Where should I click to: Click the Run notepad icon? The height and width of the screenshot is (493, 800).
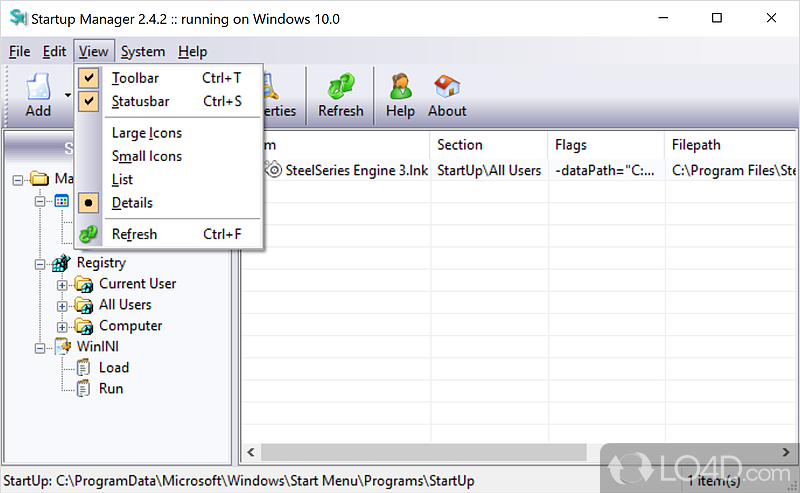[x=83, y=389]
